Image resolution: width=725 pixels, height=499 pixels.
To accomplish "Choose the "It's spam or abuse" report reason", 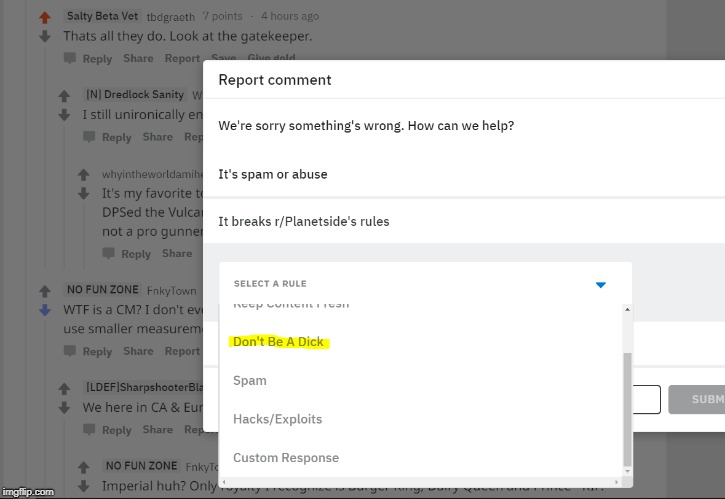I will tap(273, 174).
